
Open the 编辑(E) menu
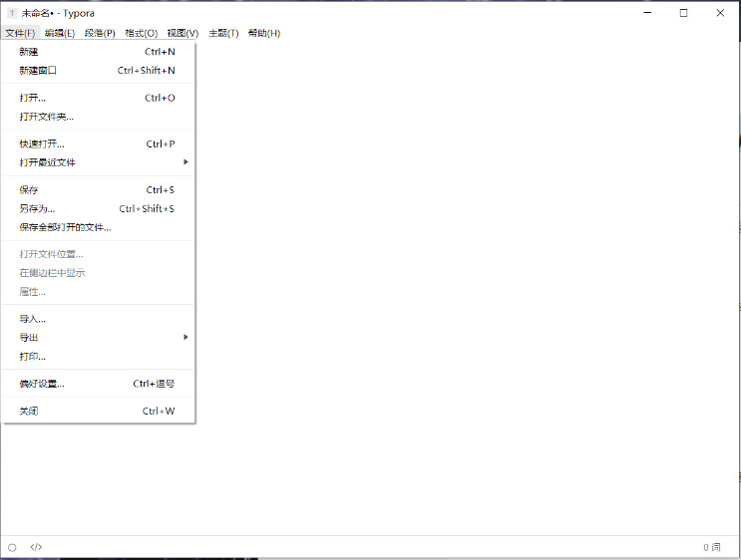[x=60, y=33]
